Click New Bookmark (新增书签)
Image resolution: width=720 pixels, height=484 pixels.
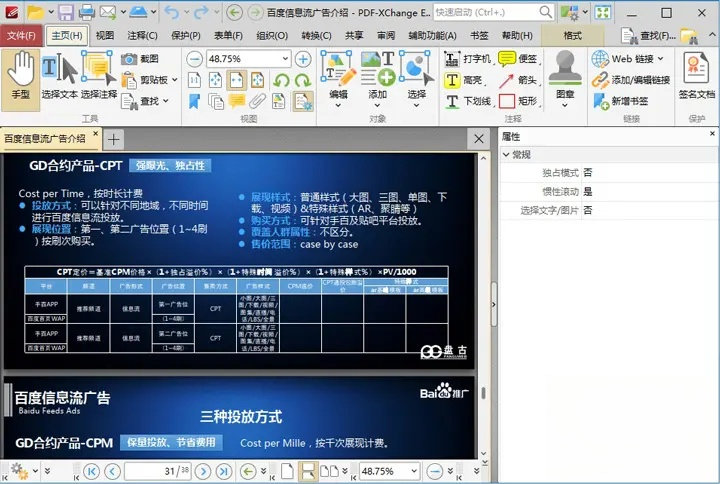pyautogui.click(x=620, y=101)
